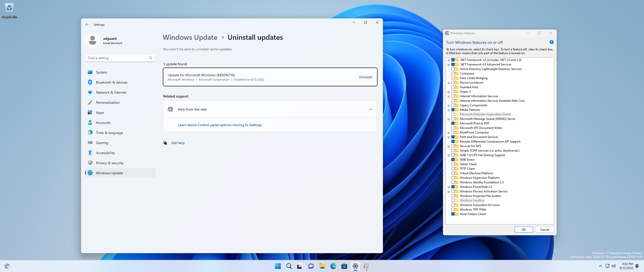Select Accessibility in sidebar
The width and height of the screenshot is (644, 272).
coord(120,153)
